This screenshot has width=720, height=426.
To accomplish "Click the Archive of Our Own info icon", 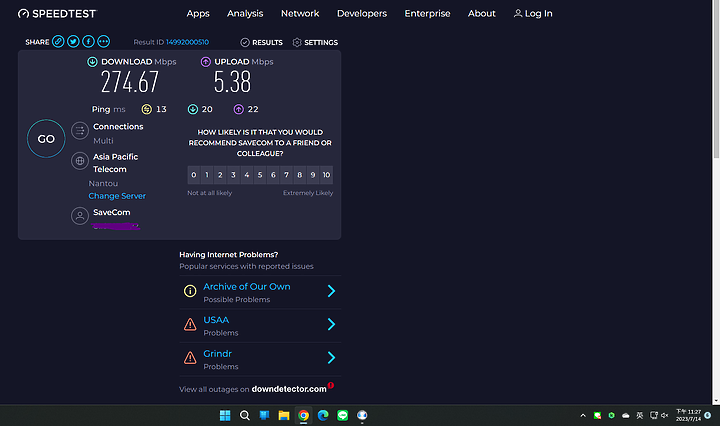I will [x=190, y=291].
